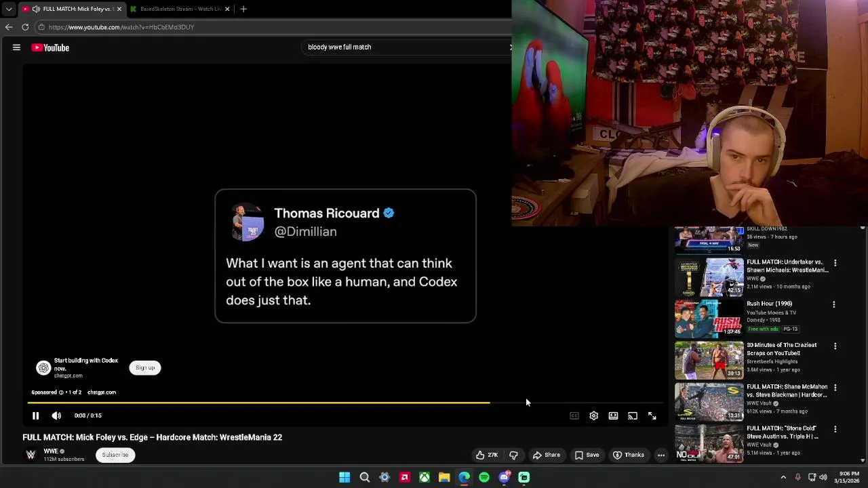Enter fullscreen in the video player

pos(652,415)
